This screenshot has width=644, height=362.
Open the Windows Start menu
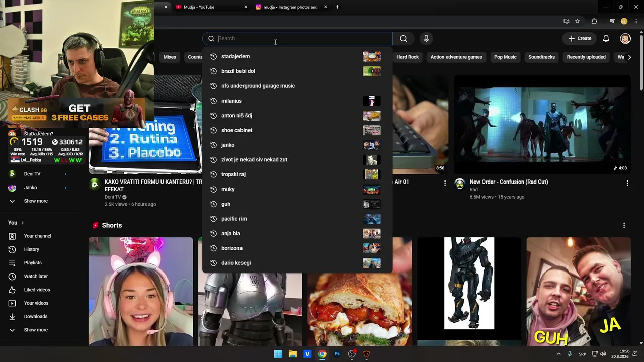(x=278, y=354)
